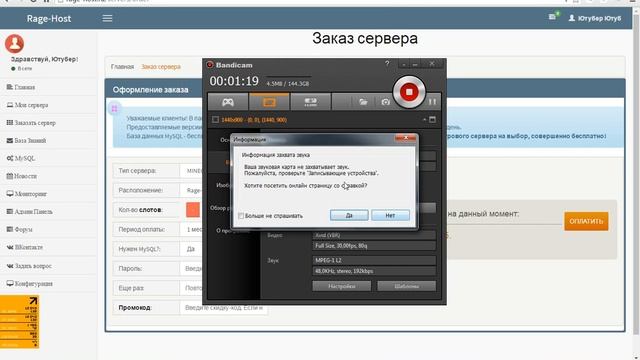Open "ВКонтакте" link in the sidebar
Screen dimensions: 640x360
25,247
